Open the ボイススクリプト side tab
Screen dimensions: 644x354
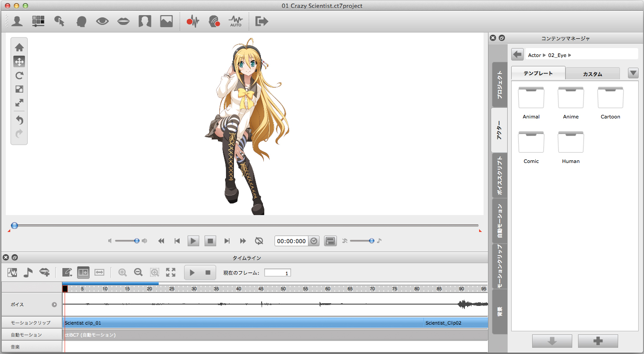click(x=500, y=175)
